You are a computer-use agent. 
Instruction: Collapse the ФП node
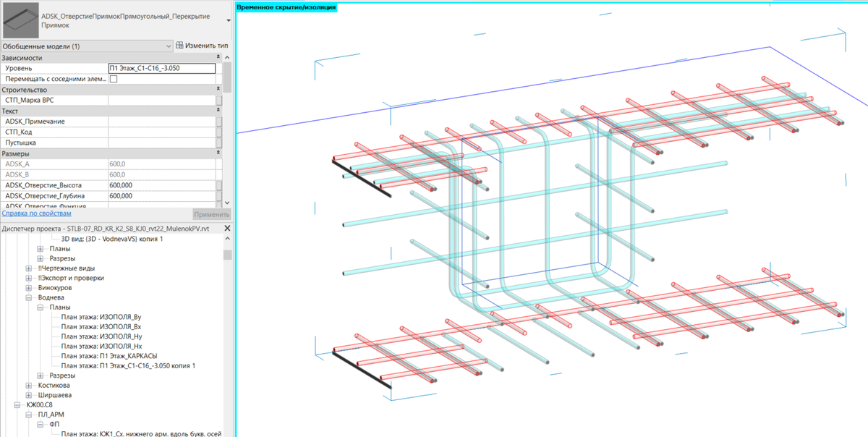(x=40, y=425)
